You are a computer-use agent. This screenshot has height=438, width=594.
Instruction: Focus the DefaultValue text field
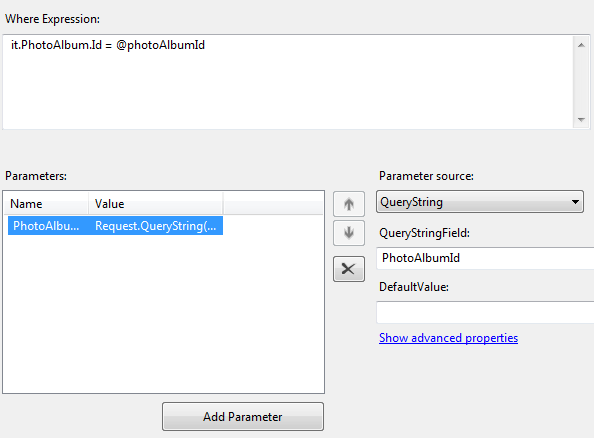485,312
